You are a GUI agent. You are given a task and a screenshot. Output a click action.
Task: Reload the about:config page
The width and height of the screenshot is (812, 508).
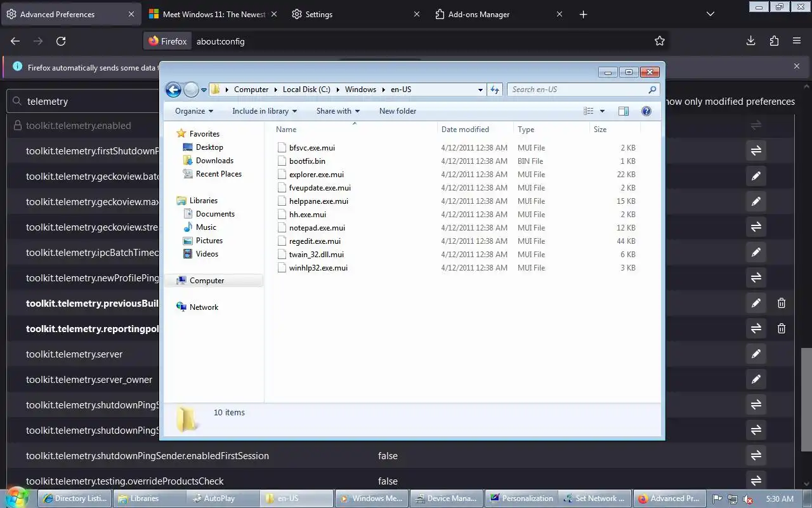click(x=61, y=41)
